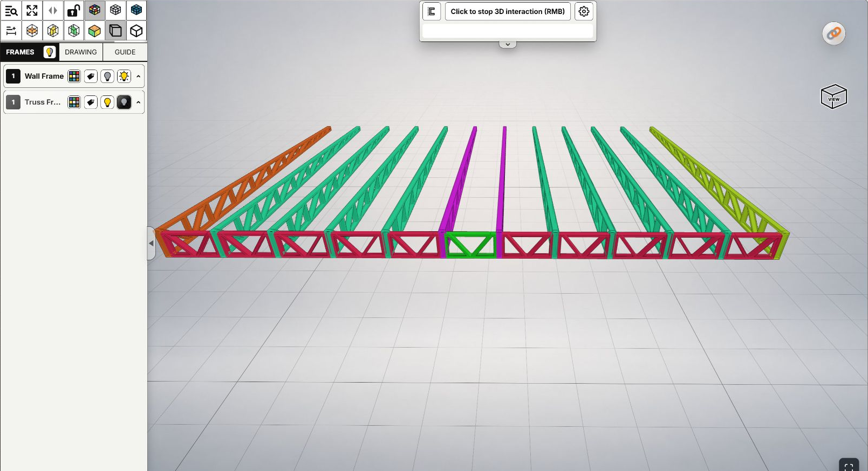Select the yellow vertical section plane cube
The width and height of the screenshot is (868, 471).
point(53,31)
